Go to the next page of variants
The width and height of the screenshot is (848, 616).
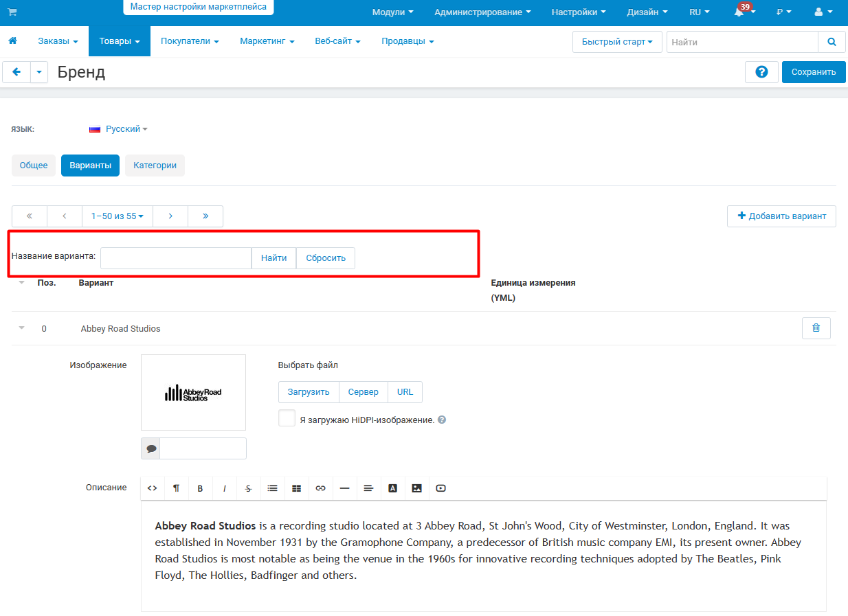pyautogui.click(x=170, y=216)
